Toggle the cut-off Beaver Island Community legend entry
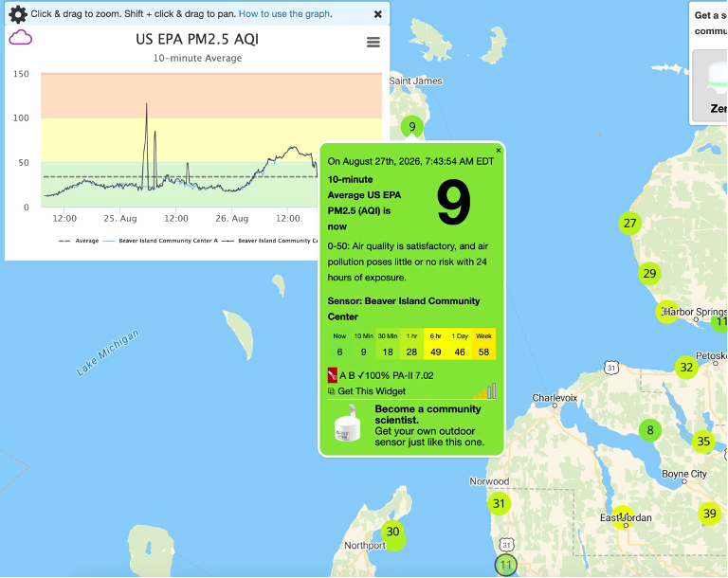 point(270,241)
